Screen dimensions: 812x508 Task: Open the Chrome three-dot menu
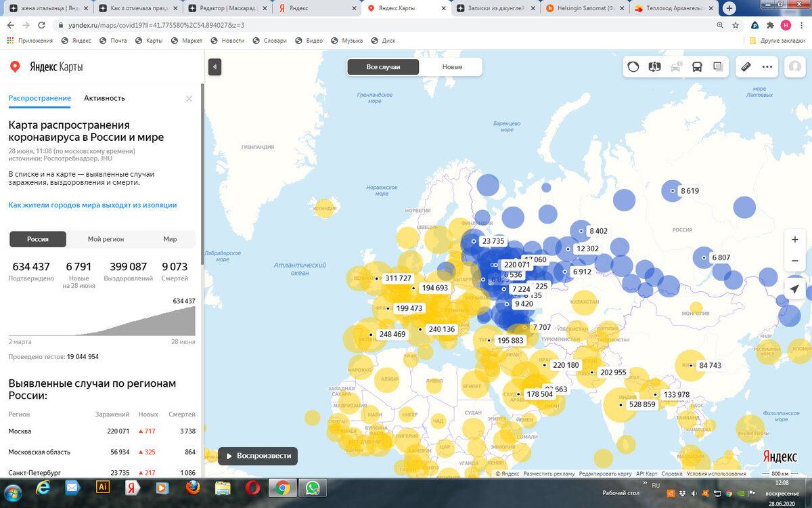click(801, 25)
